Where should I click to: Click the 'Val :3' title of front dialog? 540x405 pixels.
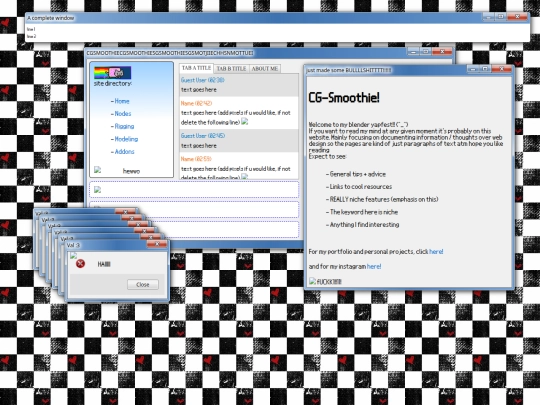point(73,245)
